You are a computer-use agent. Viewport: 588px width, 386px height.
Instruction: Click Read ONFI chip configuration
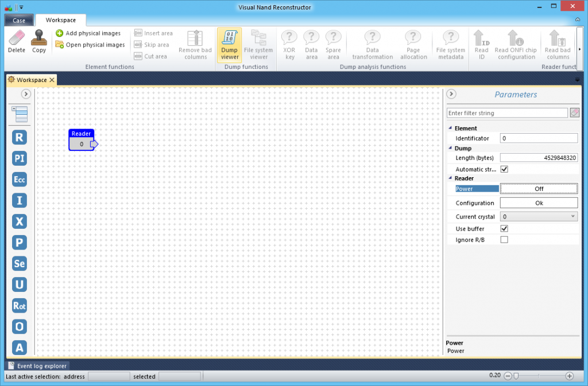point(516,45)
